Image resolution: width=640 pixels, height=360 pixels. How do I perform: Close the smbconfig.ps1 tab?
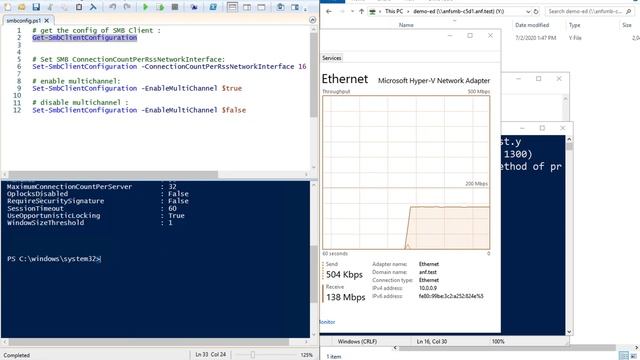tap(47, 20)
